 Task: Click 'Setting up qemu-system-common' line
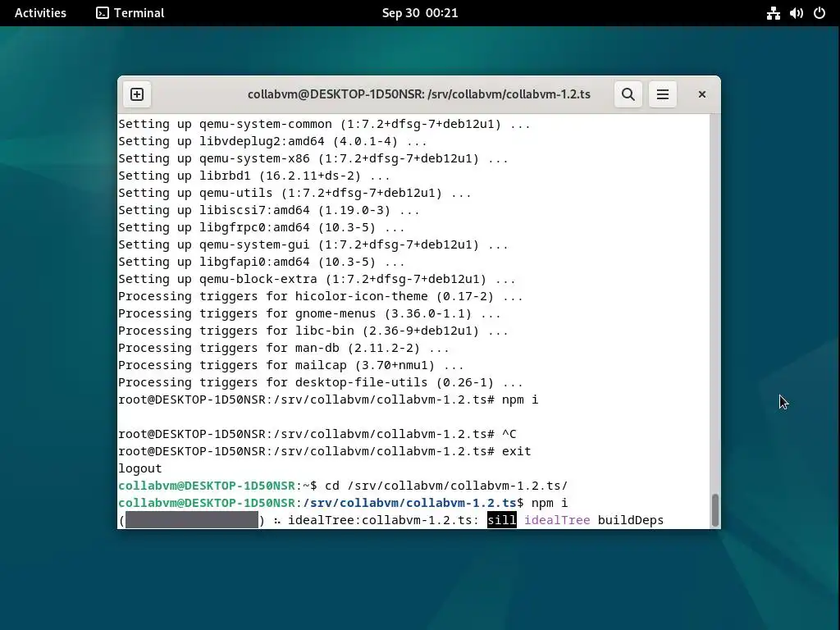point(324,124)
